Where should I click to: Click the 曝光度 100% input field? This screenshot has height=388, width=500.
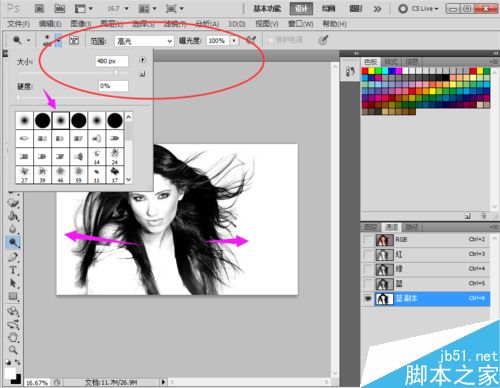pyautogui.click(x=217, y=41)
